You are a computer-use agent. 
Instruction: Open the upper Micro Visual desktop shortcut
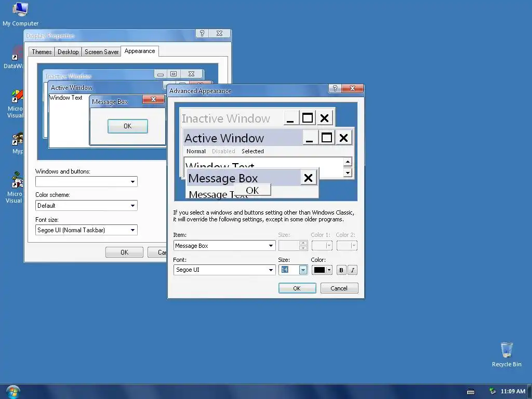[x=15, y=103]
